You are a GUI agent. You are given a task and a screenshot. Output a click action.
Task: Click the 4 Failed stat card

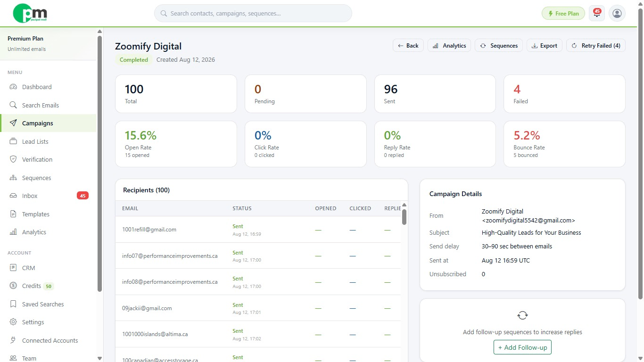[x=564, y=94]
